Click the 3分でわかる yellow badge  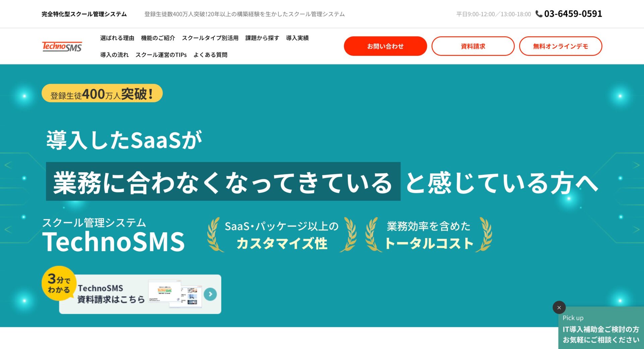coord(59,283)
